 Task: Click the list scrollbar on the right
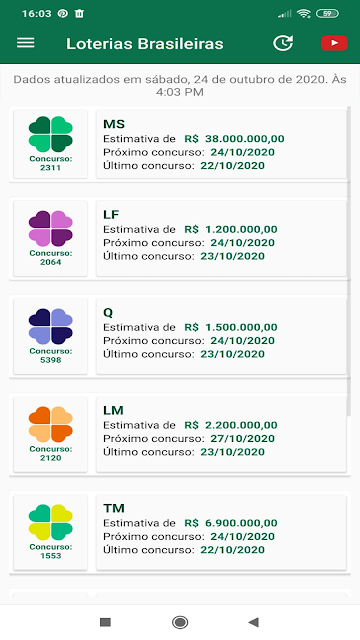348,261
